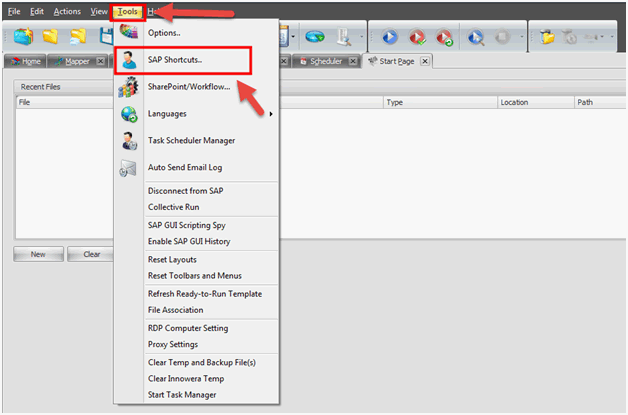Select Disconnect from SAP menu entry
This screenshot has height=415, width=628.
coord(185,190)
